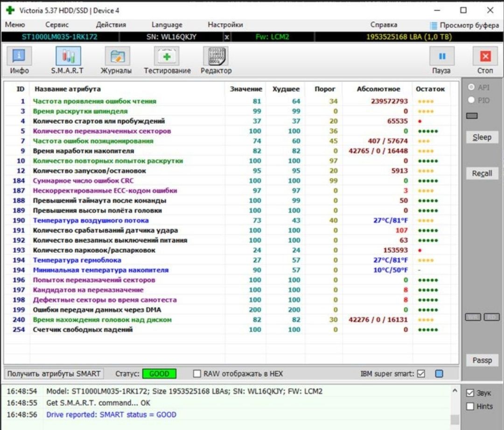Click the green GOOD status indicator
This screenshot has width=504, height=430.
tap(159, 374)
